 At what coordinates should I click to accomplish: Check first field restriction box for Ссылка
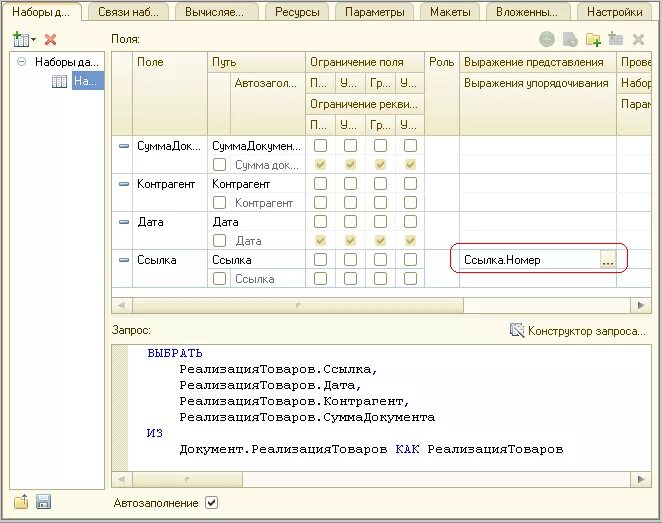[320, 260]
